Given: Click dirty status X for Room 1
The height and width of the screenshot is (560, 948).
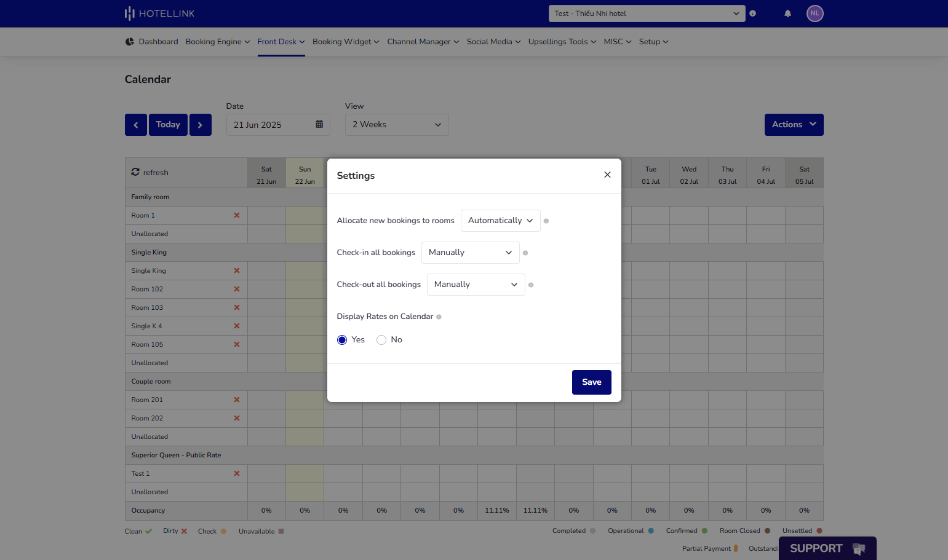Looking at the screenshot, I should [x=237, y=215].
